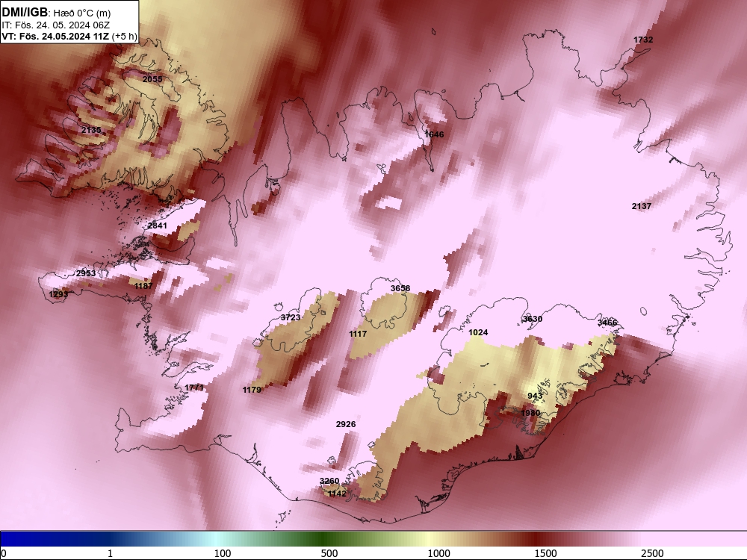Select the 2137 value in the east
Screen dimensions: 747x560
[641, 206]
